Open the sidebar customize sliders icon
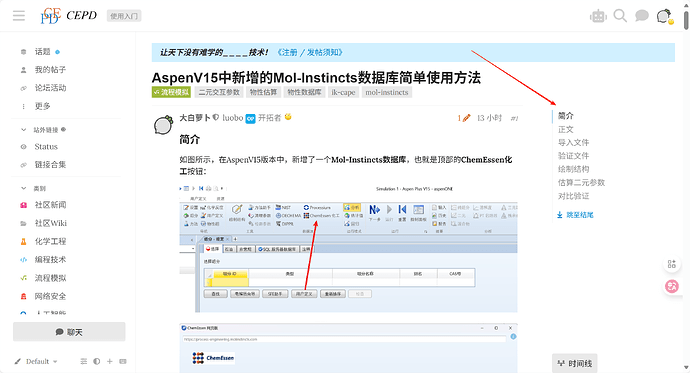The height and width of the screenshot is (373, 690). [84, 361]
